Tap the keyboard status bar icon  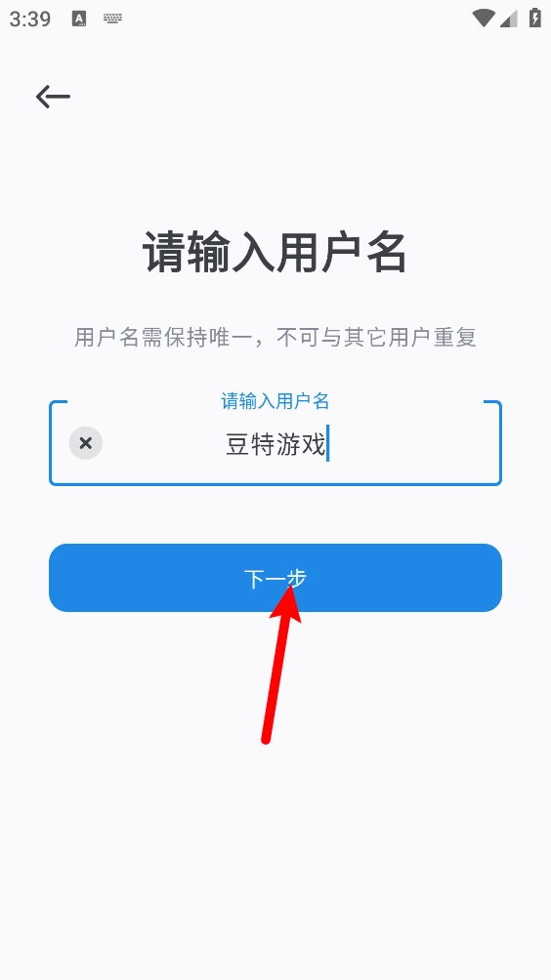112,19
